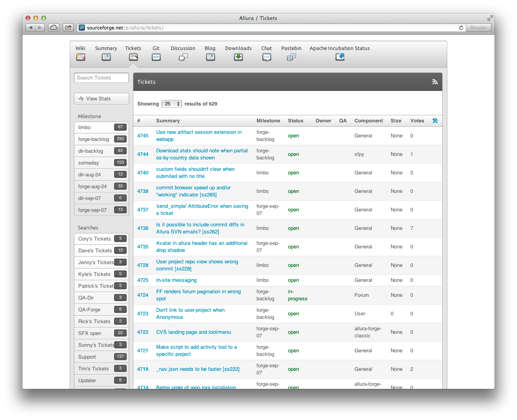This screenshot has width=517, height=420.
Task: Open the ticket column settings tools icon
Action: 435,121
